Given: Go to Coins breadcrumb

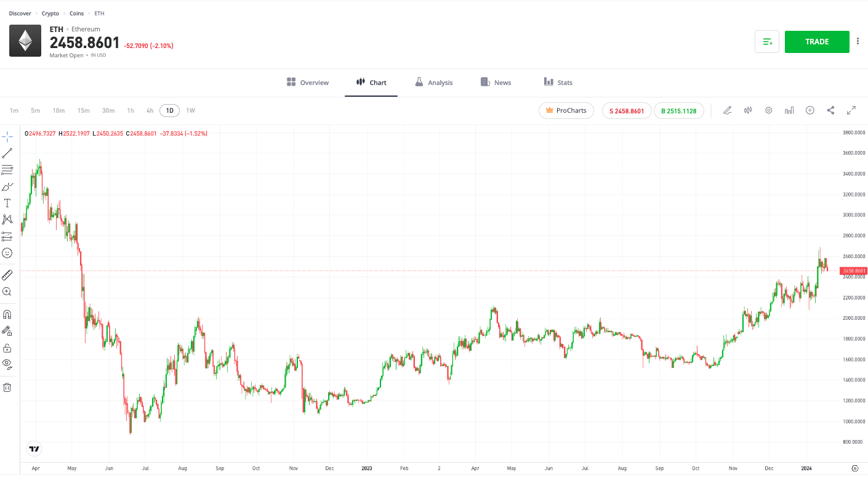Looking at the screenshot, I should [77, 14].
